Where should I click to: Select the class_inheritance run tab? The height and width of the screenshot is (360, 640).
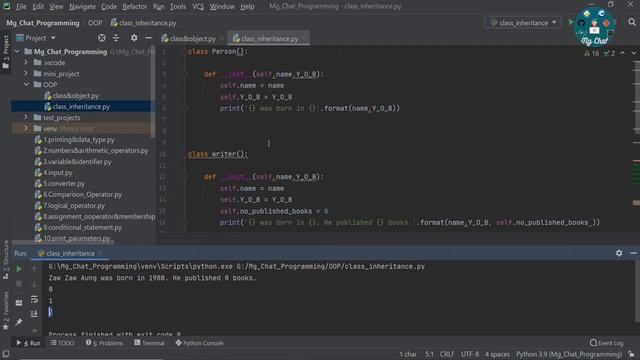[70, 253]
